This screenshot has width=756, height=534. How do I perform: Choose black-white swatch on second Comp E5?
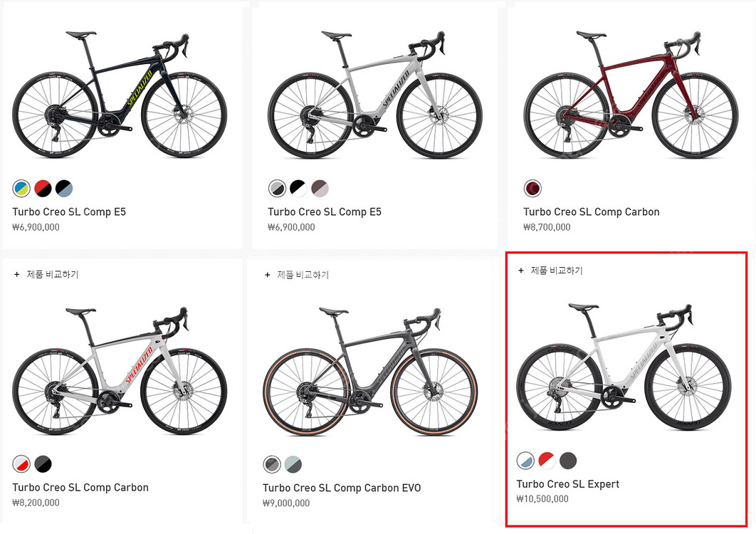coord(298,188)
